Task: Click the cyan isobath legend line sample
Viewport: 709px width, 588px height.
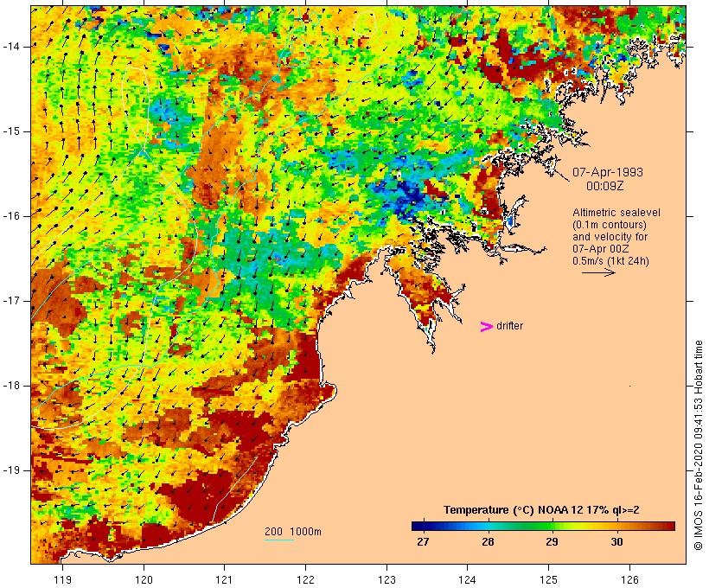Action: [279, 540]
